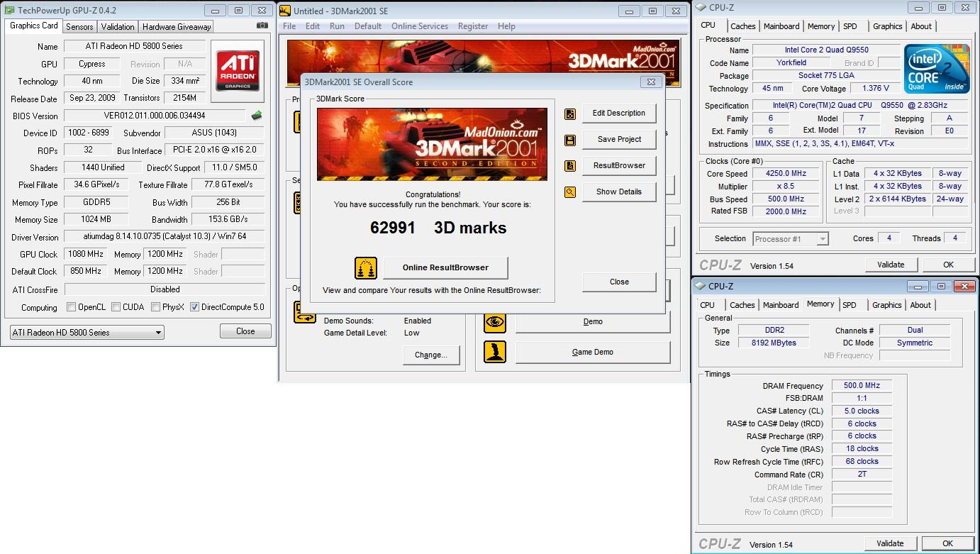Click the GPU-Z BIOS Version field
The width and height of the screenshot is (980, 554).
(x=155, y=116)
